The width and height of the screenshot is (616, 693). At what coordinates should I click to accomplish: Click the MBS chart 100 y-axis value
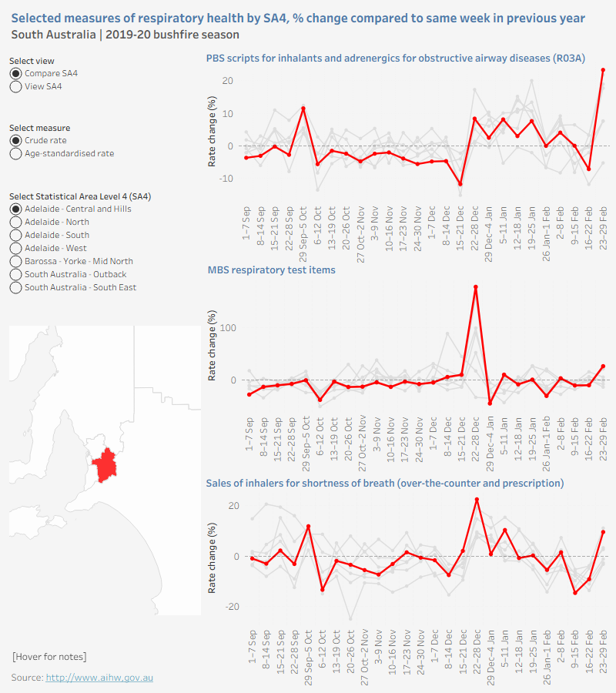[x=228, y=328]
